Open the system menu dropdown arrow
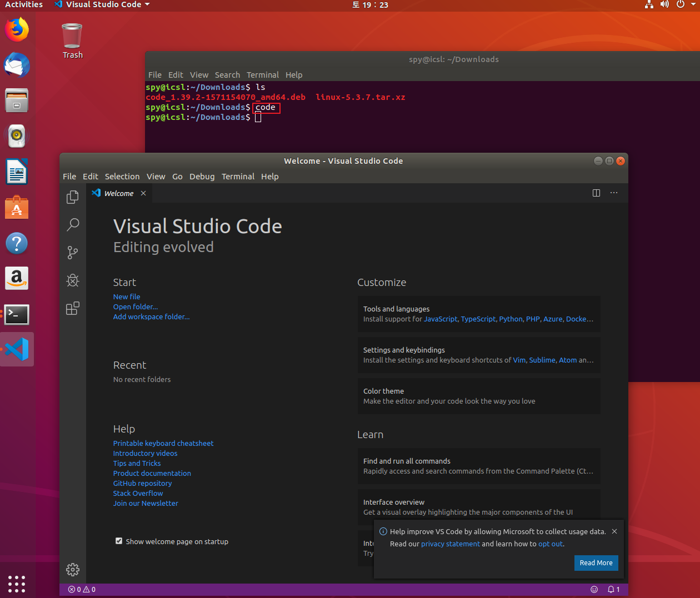Viewport: 700px width, 598px height. [693, 4]
